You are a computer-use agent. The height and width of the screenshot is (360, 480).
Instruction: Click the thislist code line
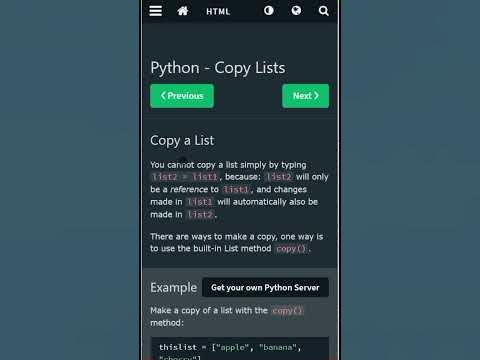click(x=230, y=347)
